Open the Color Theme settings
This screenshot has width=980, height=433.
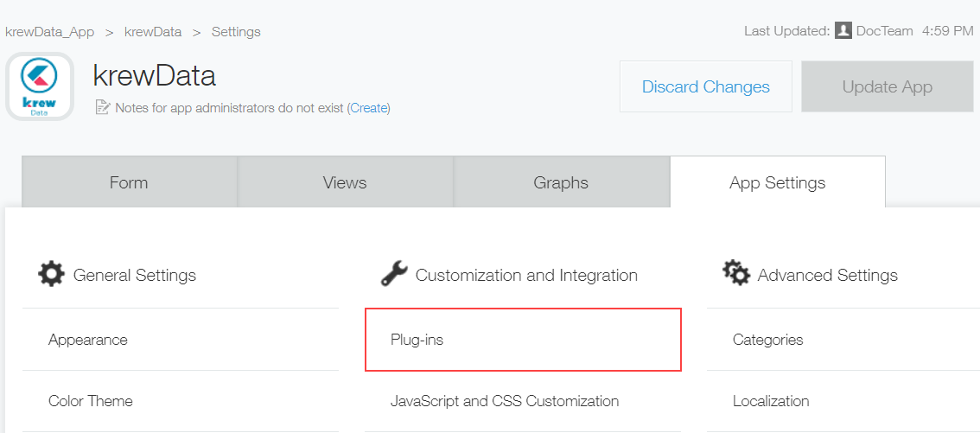point(181,401)
